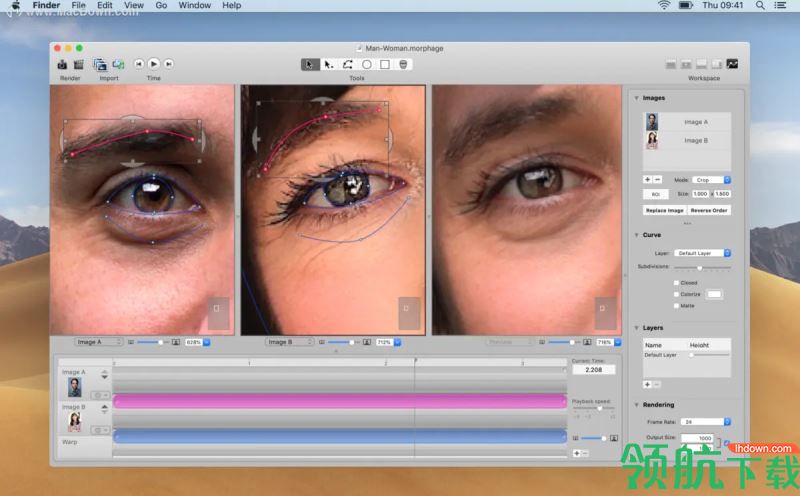
Task: Open the Layer Default Layer dropdown
Action: (703, 253)
